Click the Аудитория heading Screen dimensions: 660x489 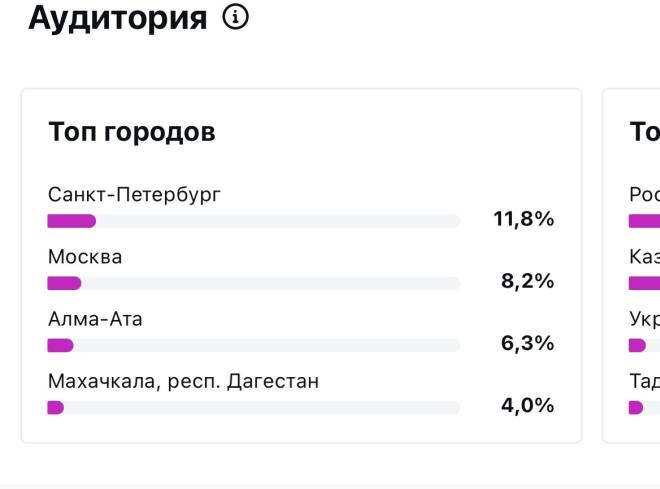[118, 19]
